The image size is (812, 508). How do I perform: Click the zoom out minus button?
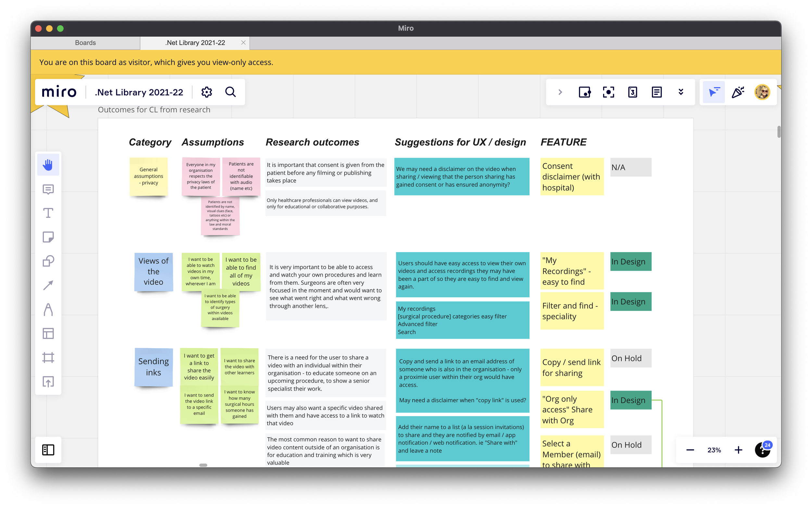[690, 450]
